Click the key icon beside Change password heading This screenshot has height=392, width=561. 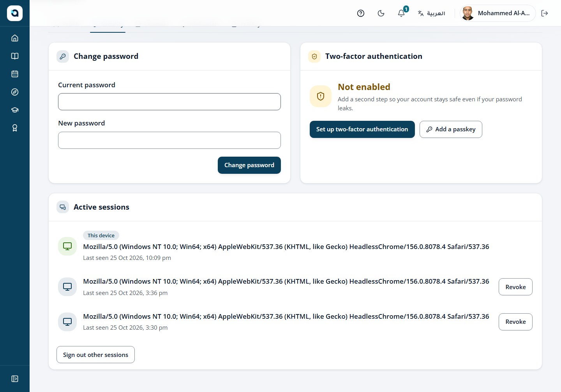[63, 57]
